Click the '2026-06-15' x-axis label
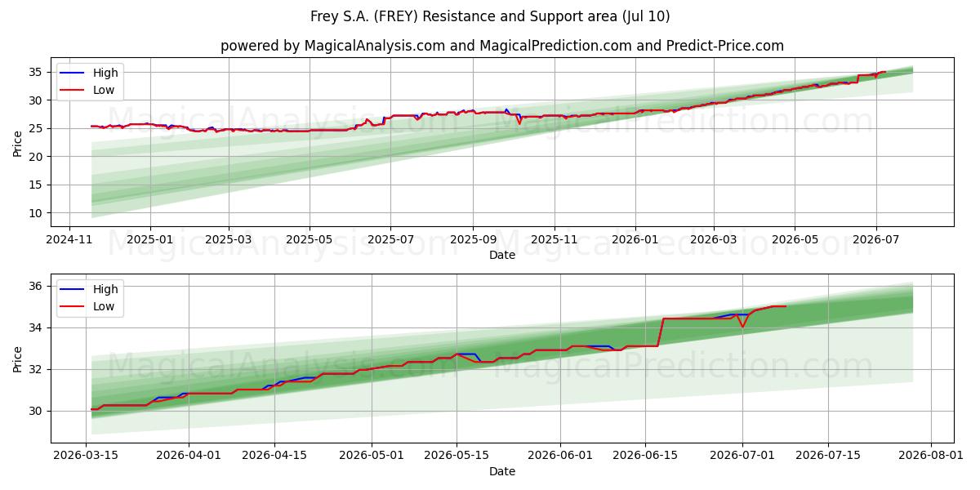Screen dimensions: 980x490 [645, 457]
